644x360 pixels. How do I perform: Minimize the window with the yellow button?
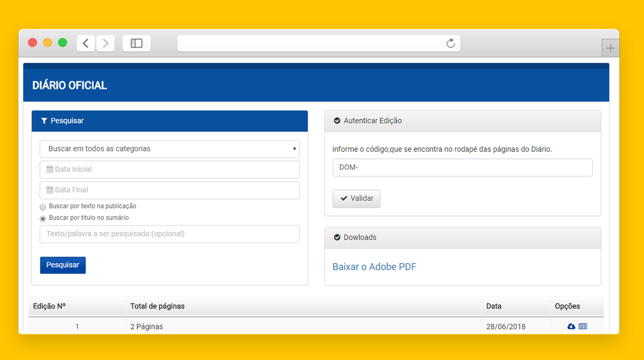47,43
